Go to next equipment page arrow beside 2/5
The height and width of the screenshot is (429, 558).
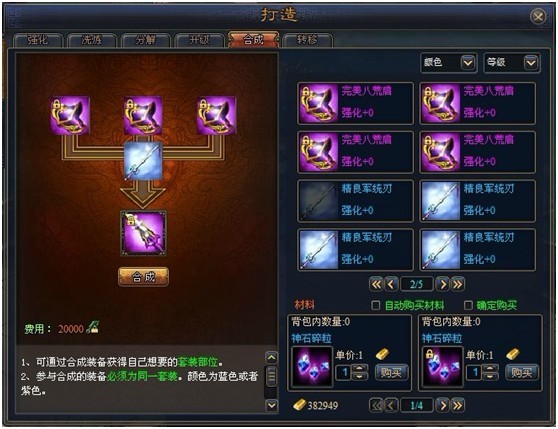click(442, 284)
